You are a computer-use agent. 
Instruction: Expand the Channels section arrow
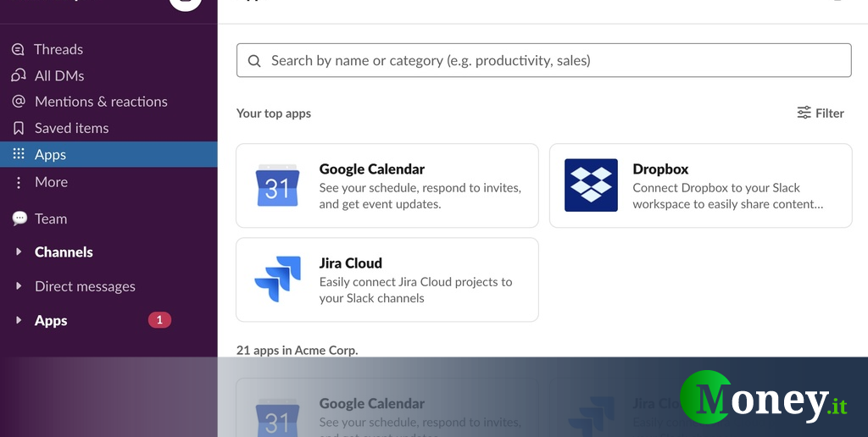point(19,252)
